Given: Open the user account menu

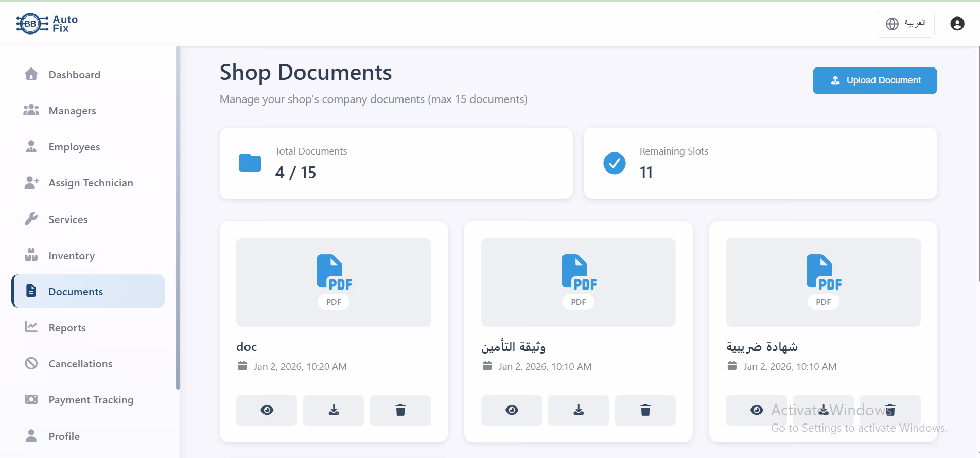Looking at the screenshot, I should 957,24.
